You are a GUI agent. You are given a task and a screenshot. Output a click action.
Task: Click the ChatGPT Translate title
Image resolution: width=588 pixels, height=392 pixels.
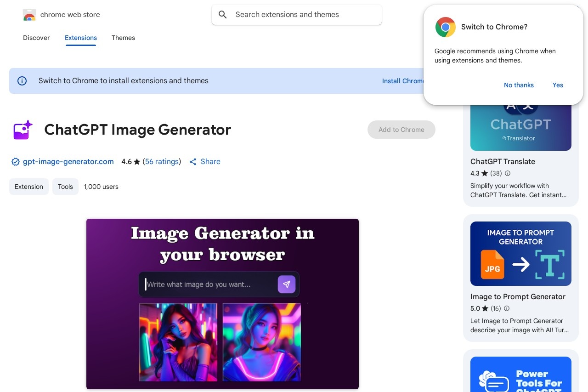tap(503, 162)
